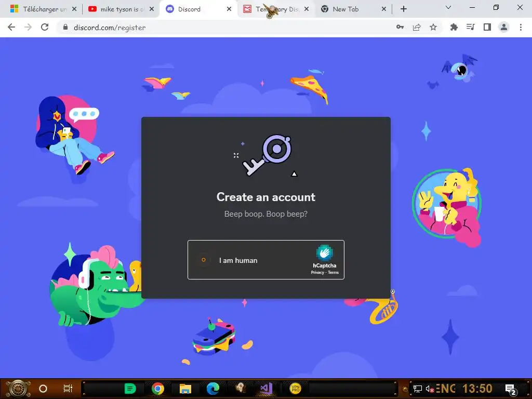Open Task View on the taskbar
This screenshot has width=532, height=399.
(68, 389)
